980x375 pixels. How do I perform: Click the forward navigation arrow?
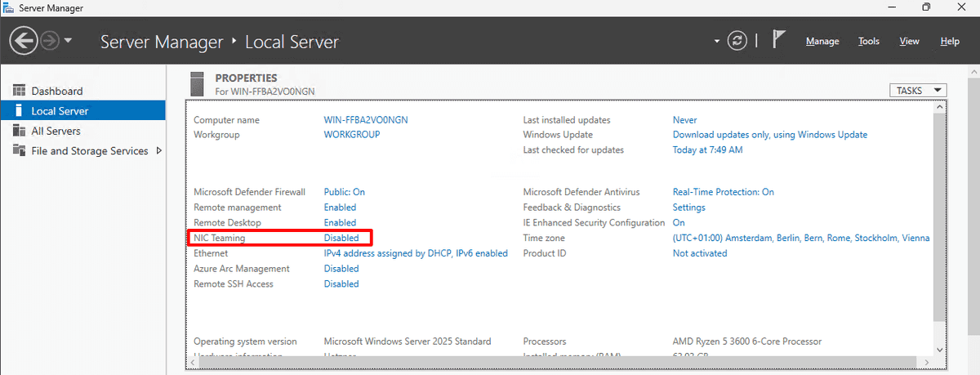click(x=50, y=40)
